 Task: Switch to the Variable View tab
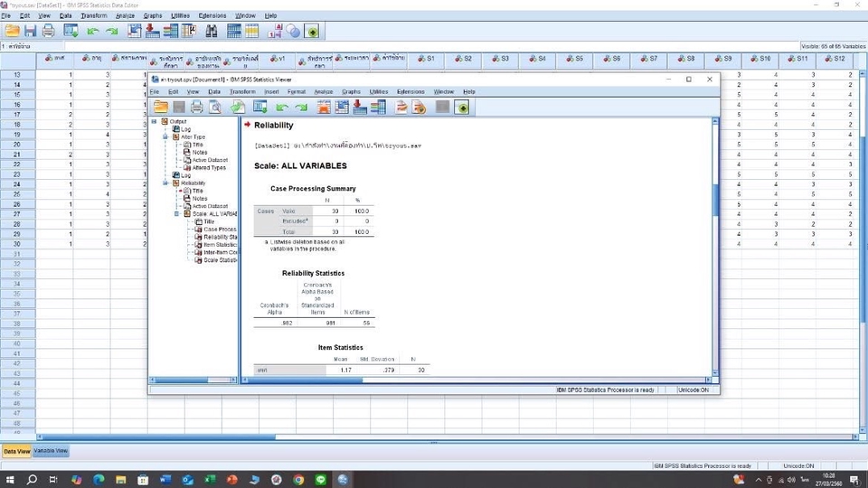pos(51,451)
